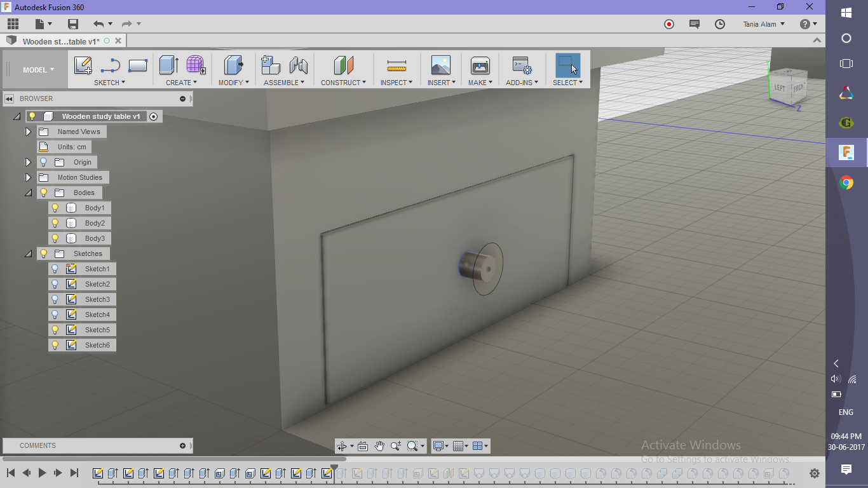Open the CREATE menu

181,83
